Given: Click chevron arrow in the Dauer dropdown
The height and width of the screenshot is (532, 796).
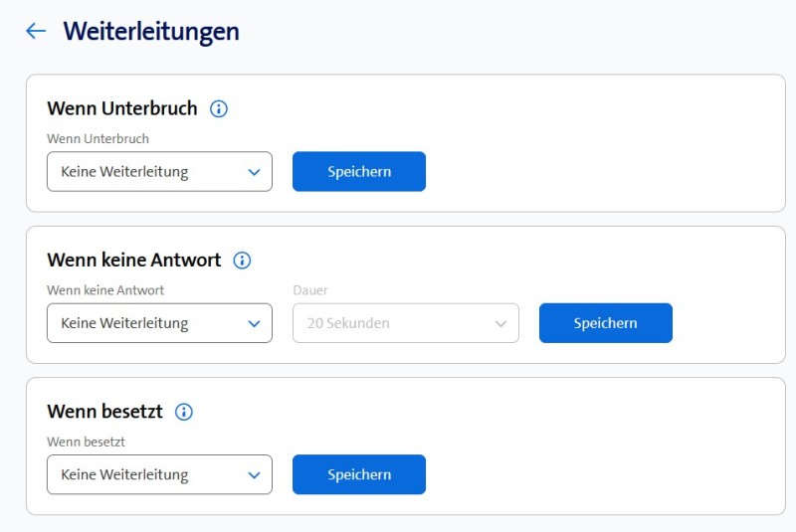Looking at the screenshot, I should [x=500, y=323].
